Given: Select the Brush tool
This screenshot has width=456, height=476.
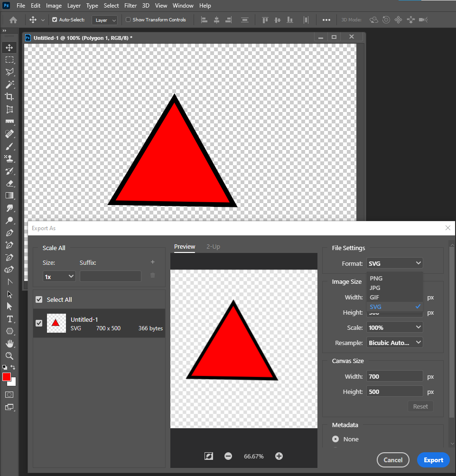Looking at the screenshot, I should [9, 146].
